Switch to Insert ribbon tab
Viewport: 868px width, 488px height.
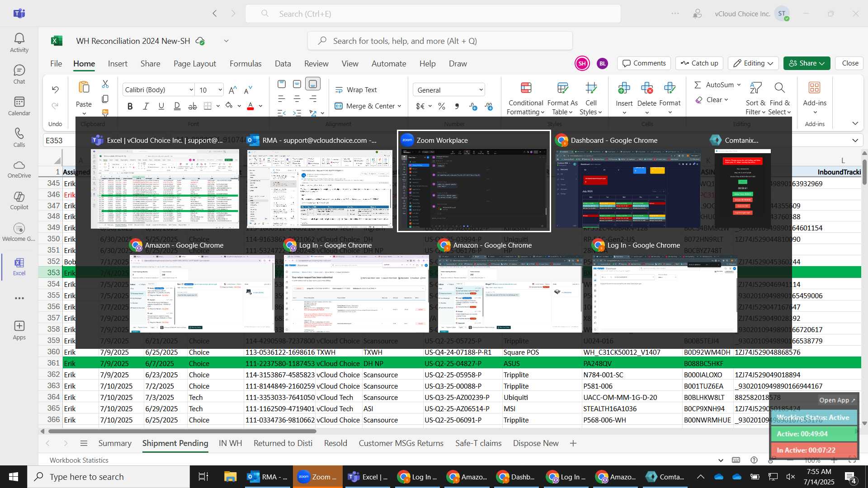pos(118,64)
